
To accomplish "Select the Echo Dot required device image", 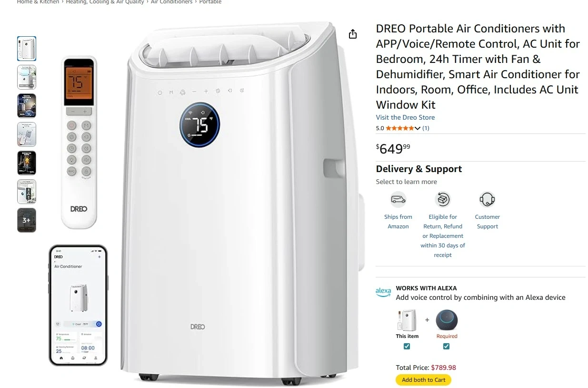I will pyautogui.click(x=447, y=319).
